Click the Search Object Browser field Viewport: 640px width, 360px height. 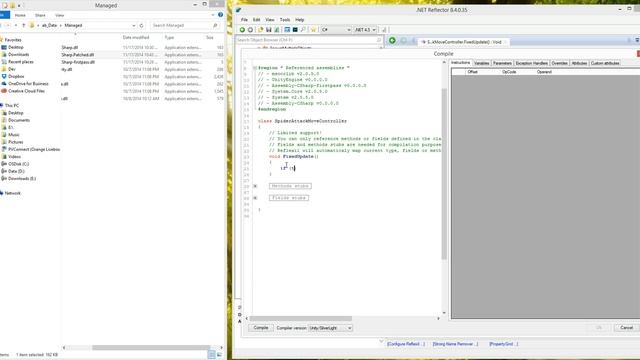[x=309, y=40]
